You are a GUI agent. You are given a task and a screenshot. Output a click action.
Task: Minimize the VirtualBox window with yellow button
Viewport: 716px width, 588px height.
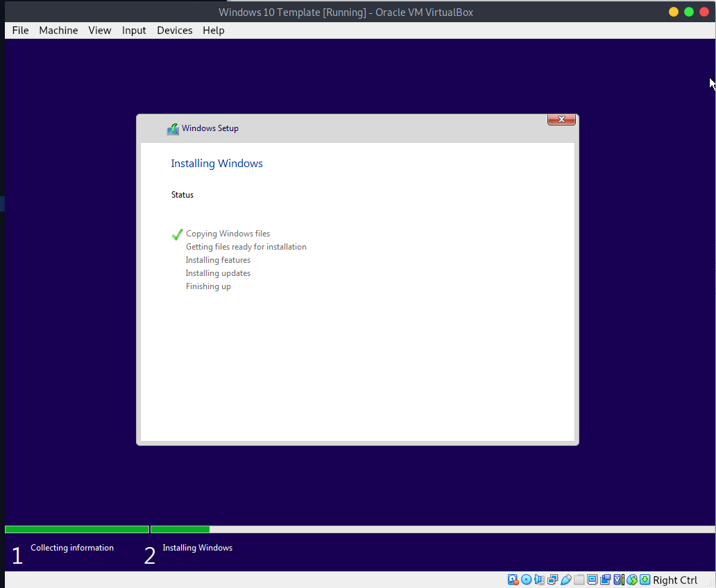(x=674, y=12)
